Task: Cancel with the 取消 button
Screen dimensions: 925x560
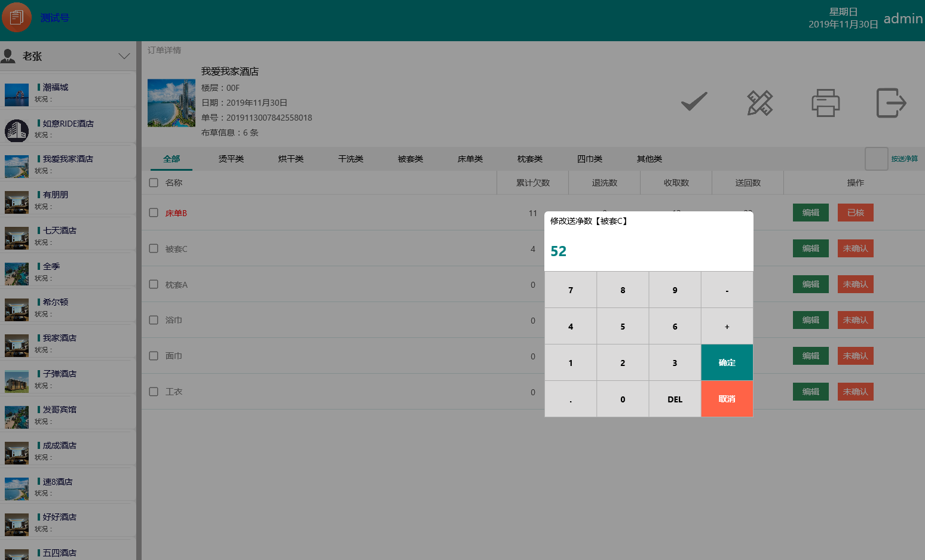Action: (x=727, y=399)
